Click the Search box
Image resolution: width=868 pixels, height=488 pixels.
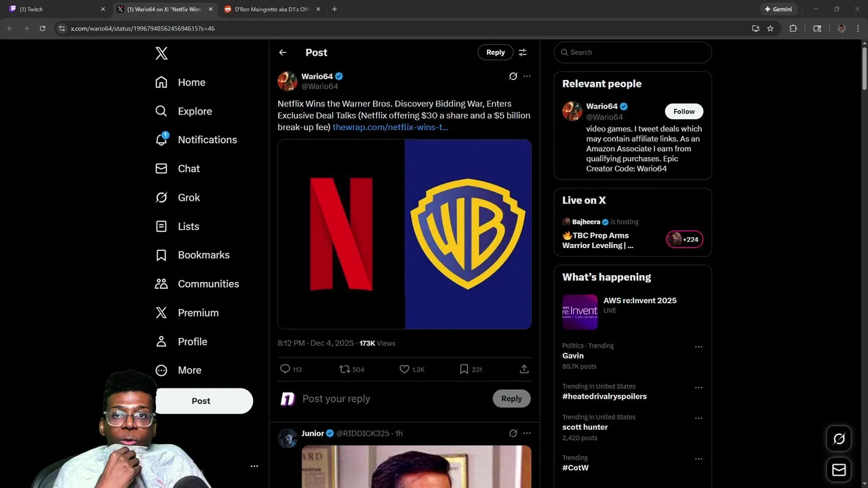tap(633, 52)
